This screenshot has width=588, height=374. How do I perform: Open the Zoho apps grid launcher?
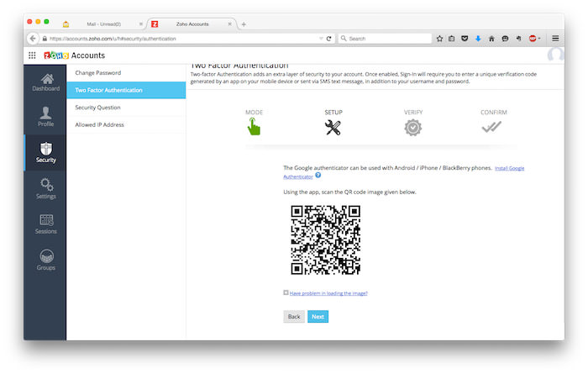click(x=32, y=55)
